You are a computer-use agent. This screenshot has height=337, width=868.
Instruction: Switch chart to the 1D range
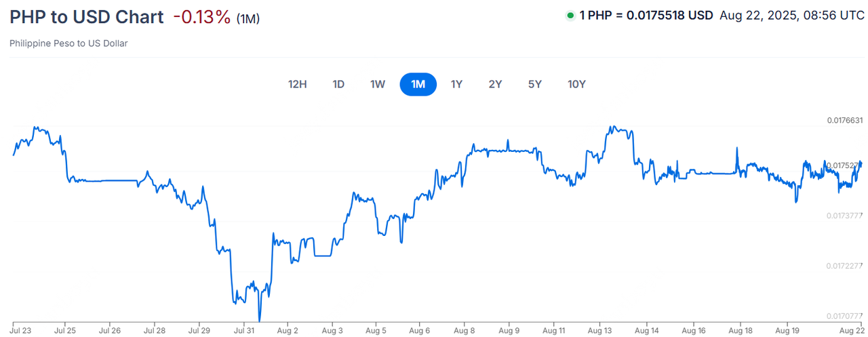tap(338, 84)
